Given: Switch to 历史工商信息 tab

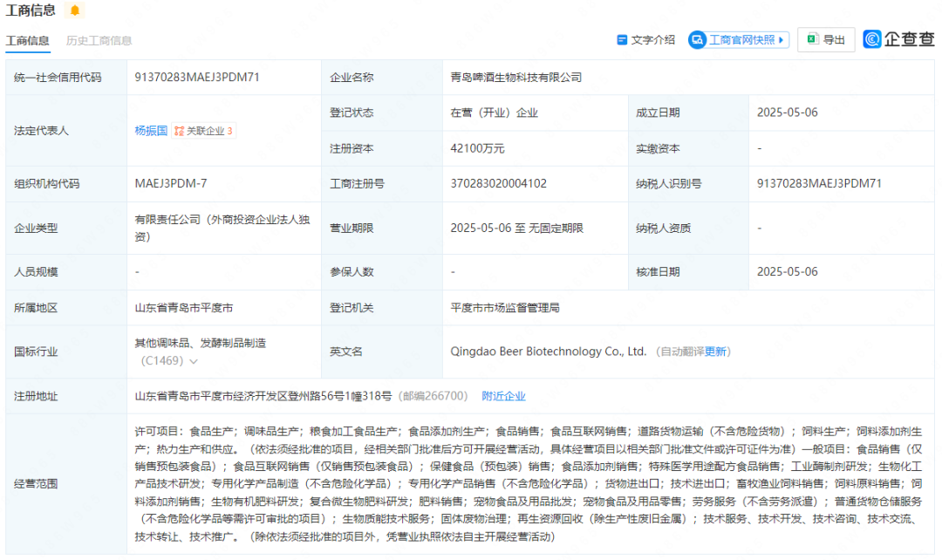Looking at the screenshot, I should point(99,40).
